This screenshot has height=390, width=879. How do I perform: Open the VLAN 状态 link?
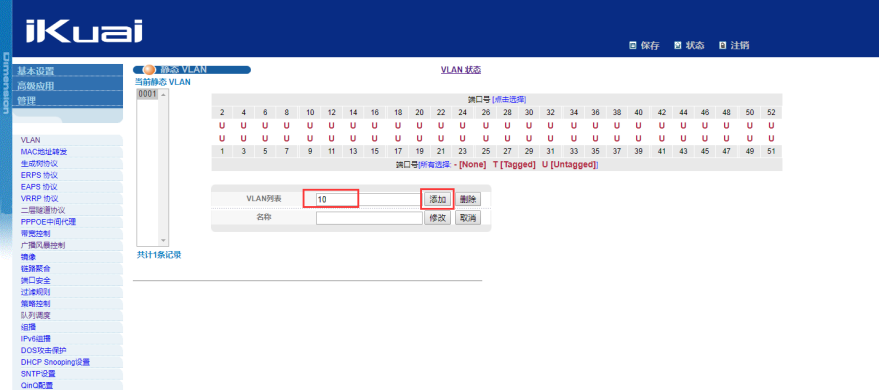click(461, 70)
